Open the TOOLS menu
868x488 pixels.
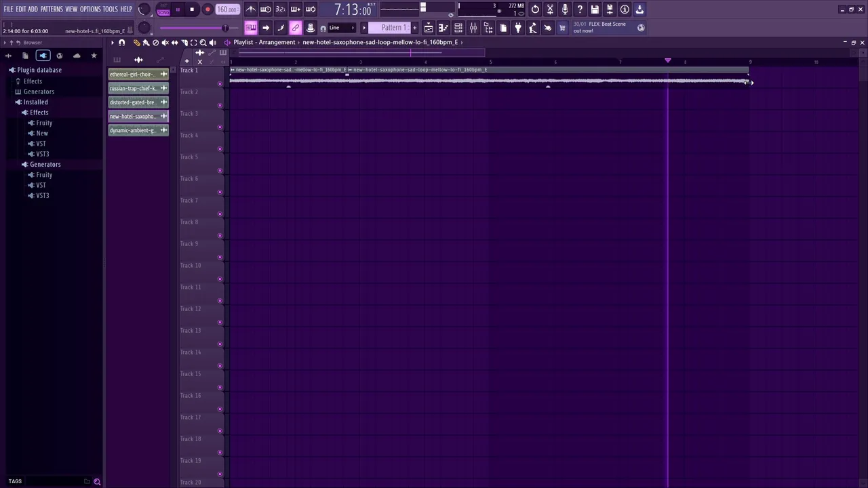coord(110,9)
